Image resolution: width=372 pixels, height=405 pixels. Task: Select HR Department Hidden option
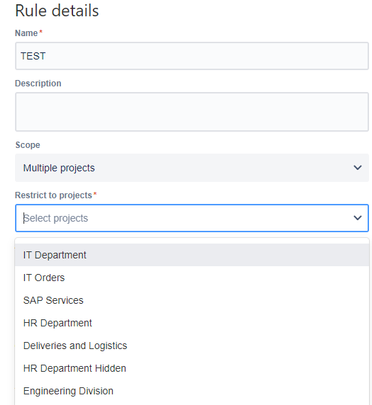click(192, 368)
